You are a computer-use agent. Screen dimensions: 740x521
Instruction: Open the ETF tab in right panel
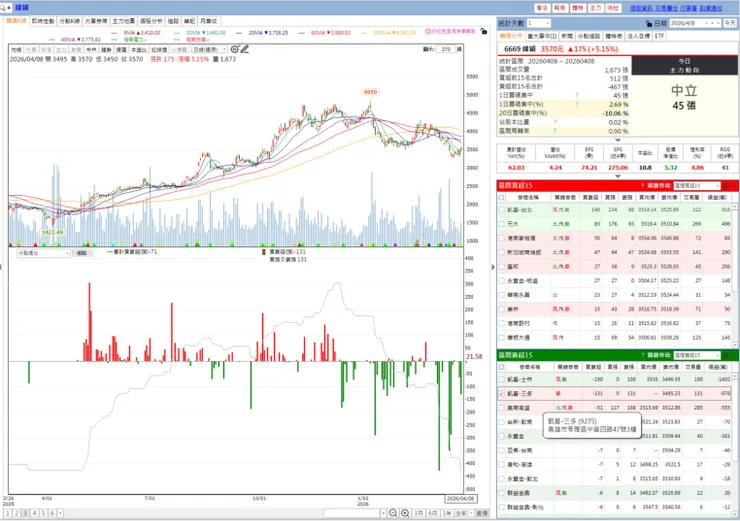coord(659,36)
